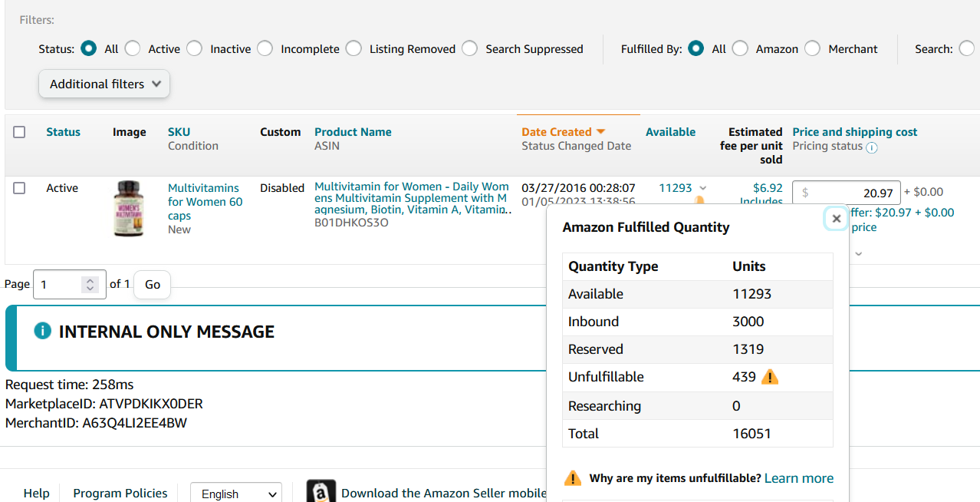Screen dimensions: 980x502
Task: Click the Researching row in quantity table
Action: (x=698, y=406)
